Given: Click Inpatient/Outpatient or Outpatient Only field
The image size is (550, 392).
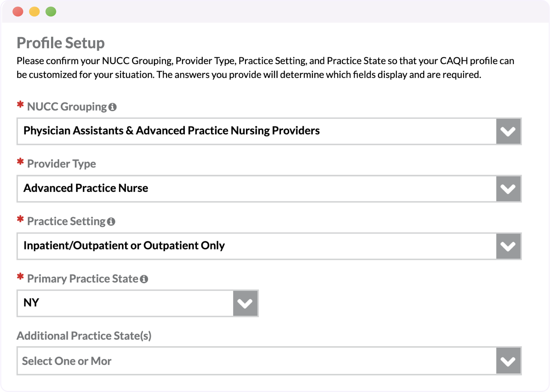Looking at the screenshot, I should pos(269,246).
